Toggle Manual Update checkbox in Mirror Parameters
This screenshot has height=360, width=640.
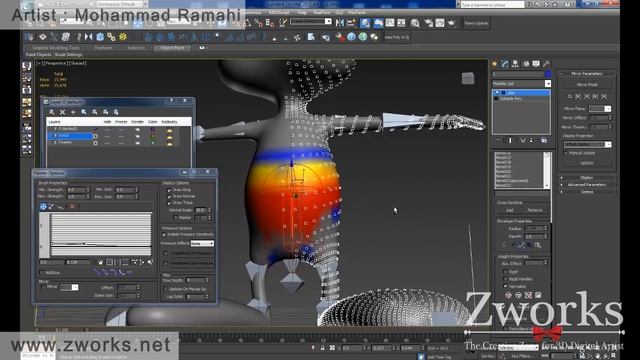pyautogui.click(x=566, y=153)
